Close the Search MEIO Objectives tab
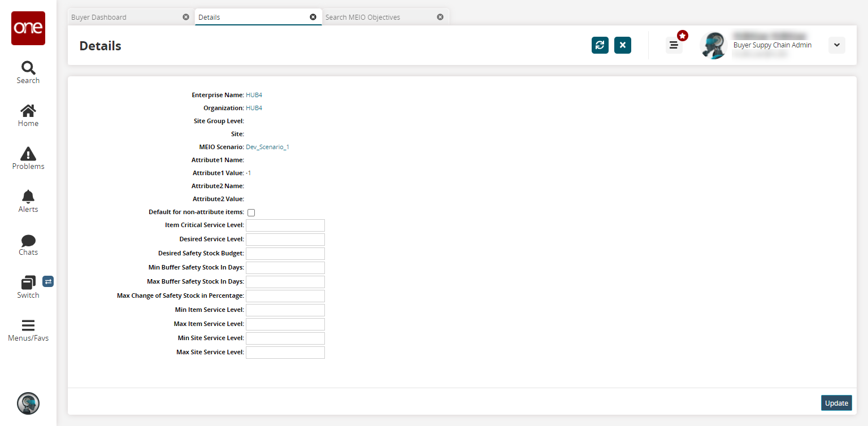This screenshot has width=868, height=426. tap(440, 17)
